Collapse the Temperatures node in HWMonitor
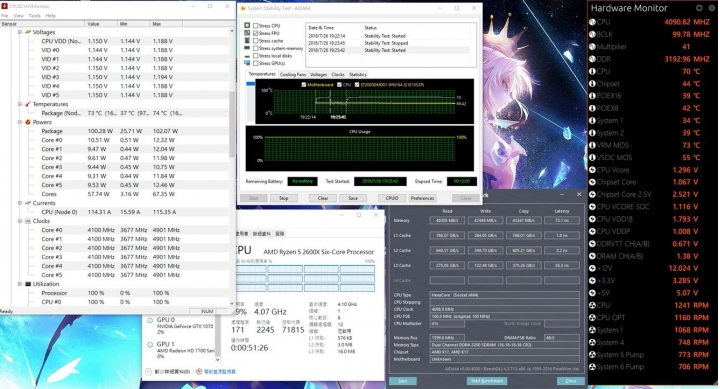Image resolution: width=720 pixels, height=389 pixels. click(x=20, y=104)
